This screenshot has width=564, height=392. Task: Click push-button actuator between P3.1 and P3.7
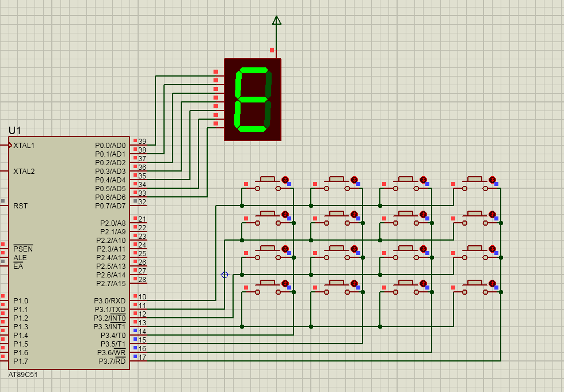click(x=475, y=214)
